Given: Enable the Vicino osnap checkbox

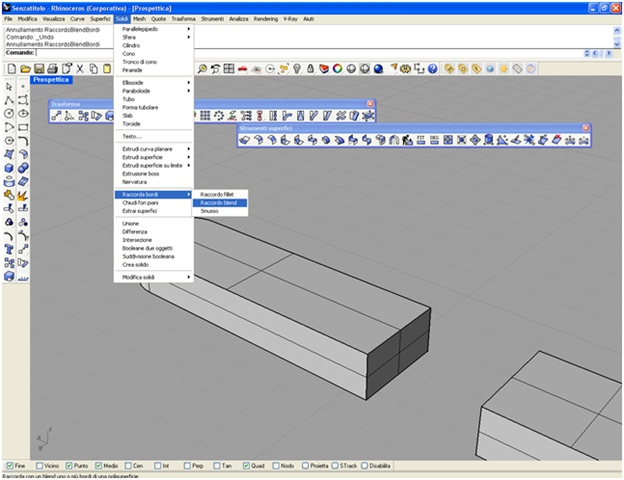Looking at the screenshot, I should pos(39,466).
